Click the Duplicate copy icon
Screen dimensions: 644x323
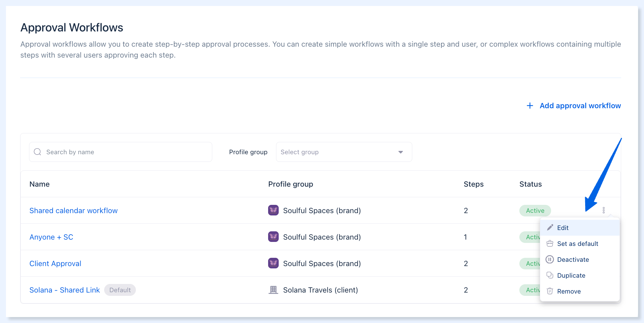pos(550,275)
